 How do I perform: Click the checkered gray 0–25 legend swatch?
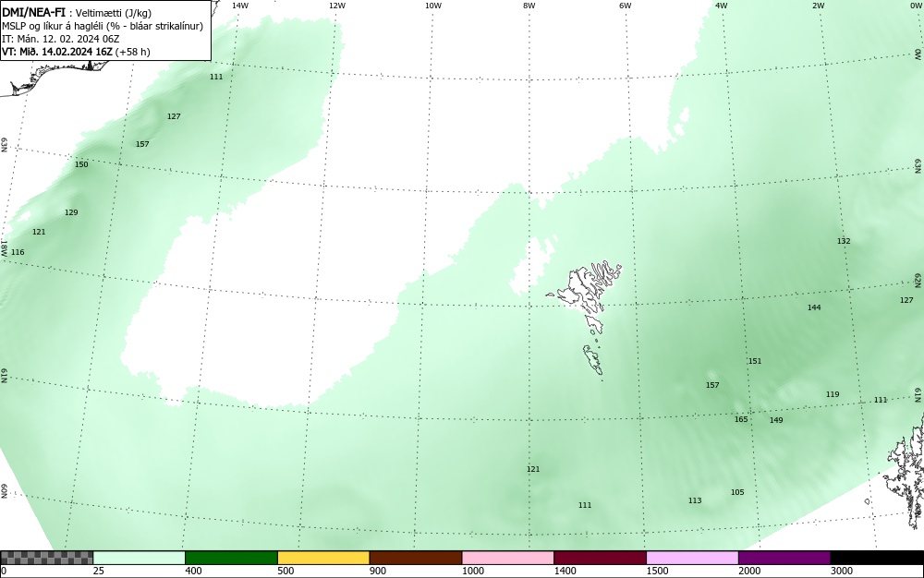click(46, 558)
